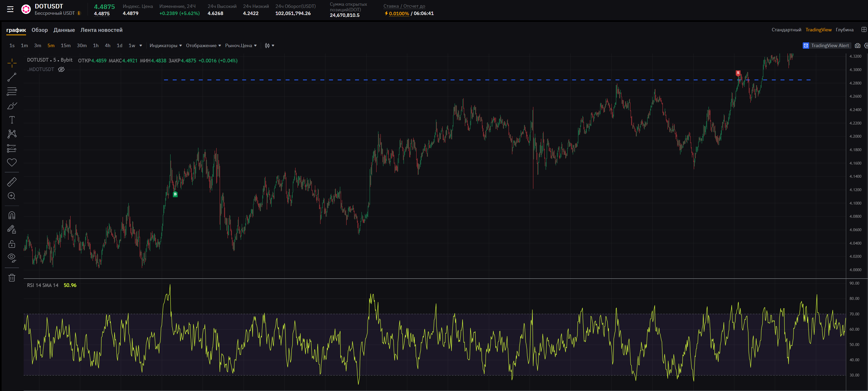
Task: Select the text annotation tool
Action: tap(12, 120)
